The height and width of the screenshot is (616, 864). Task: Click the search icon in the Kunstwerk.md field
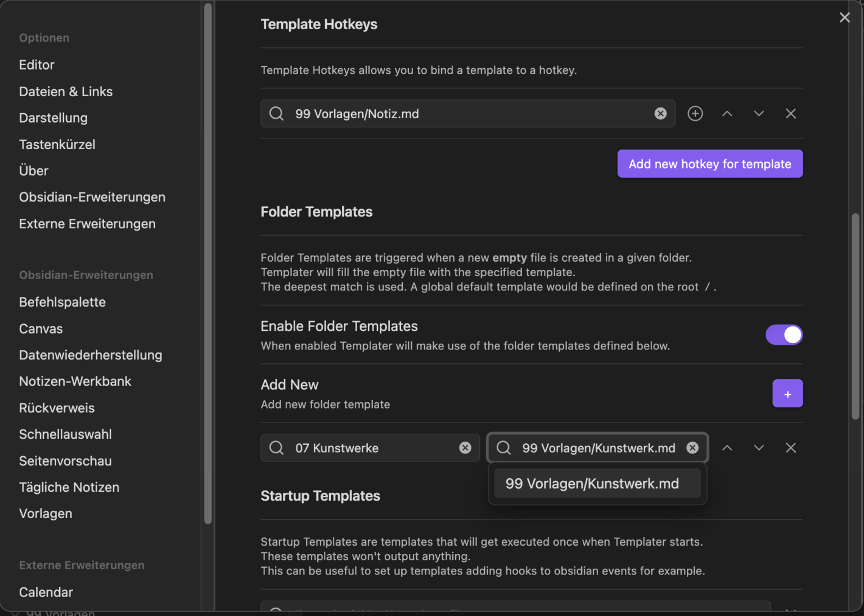pos(504,448)
